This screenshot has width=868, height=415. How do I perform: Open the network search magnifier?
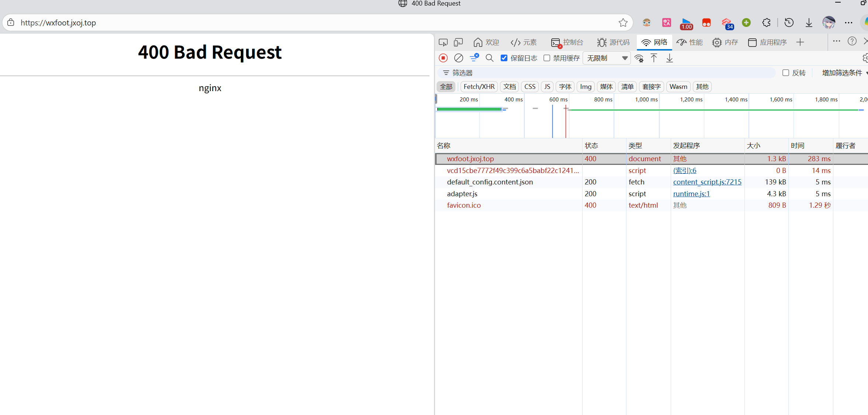click(x=489, y=58)
